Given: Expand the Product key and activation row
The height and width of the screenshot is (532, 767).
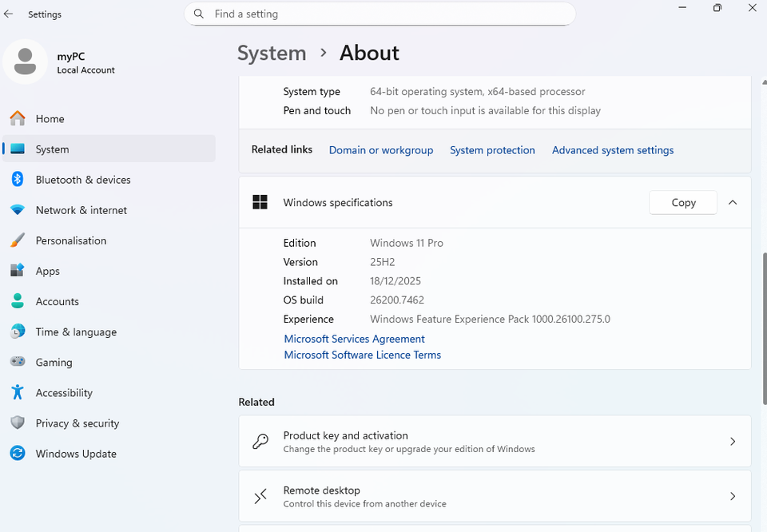Looking at the screenshot, I should pos(733,441).
